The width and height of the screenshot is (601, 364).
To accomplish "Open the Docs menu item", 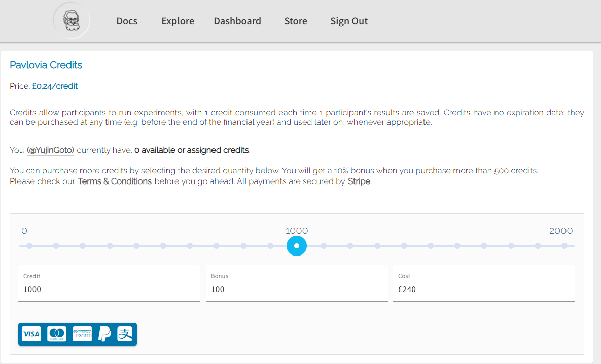I will tap(127, 21).
